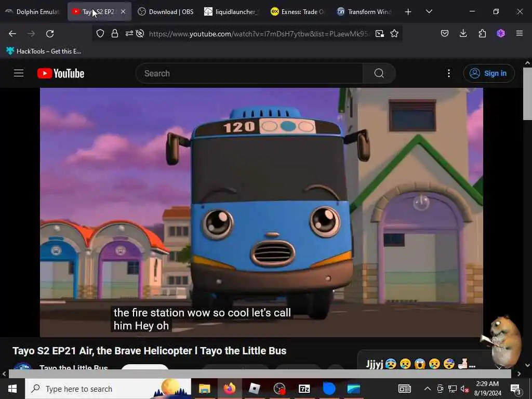This screenshot has height=399, width=532.
Task: Switch to the Dolphin Emulator tab
Action: point(33,11)
